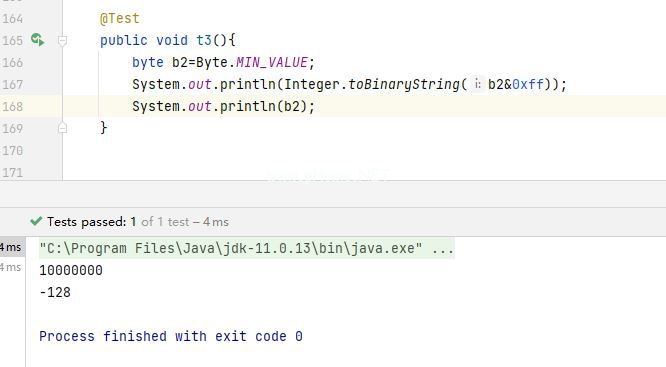Click the java.exe command line in console
Viewport: 666px width, 367px height.
point(247,248)
